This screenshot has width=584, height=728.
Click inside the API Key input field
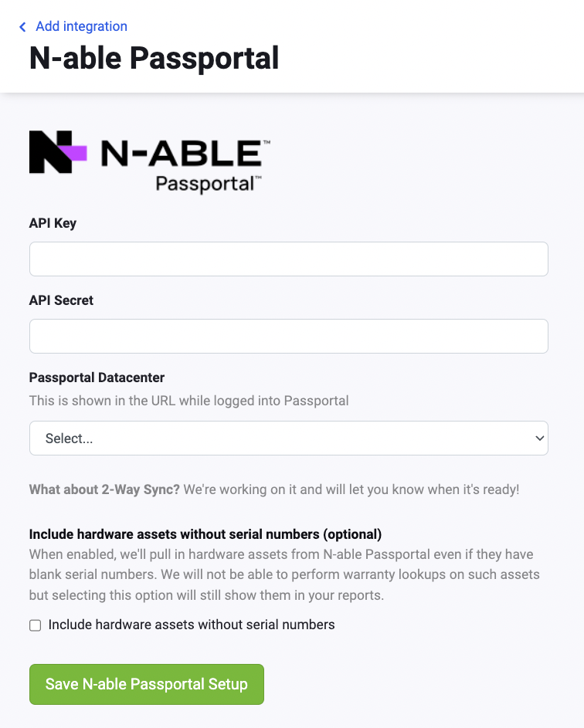click(x=288, y=259)
